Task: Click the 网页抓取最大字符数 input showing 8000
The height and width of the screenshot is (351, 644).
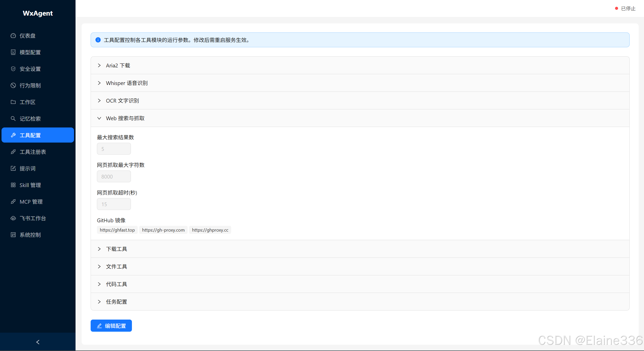Action: 114,177
